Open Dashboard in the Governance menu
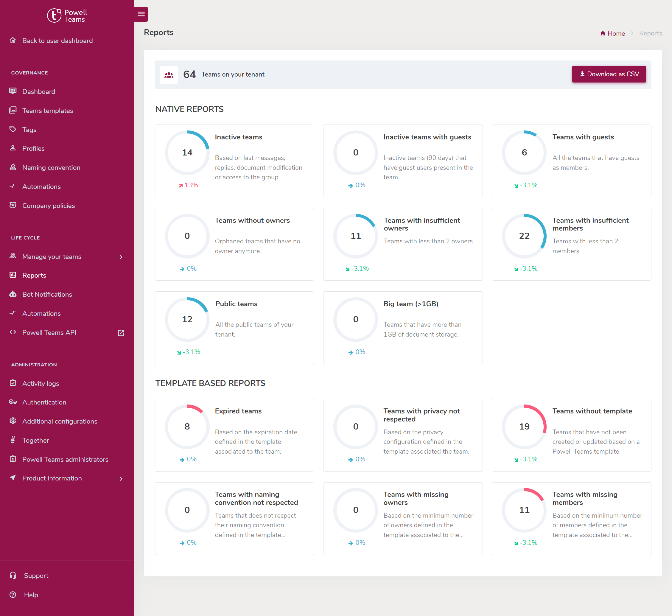This screenshot has height=616, width=672. pyautogui.click(x=39, y=91)
